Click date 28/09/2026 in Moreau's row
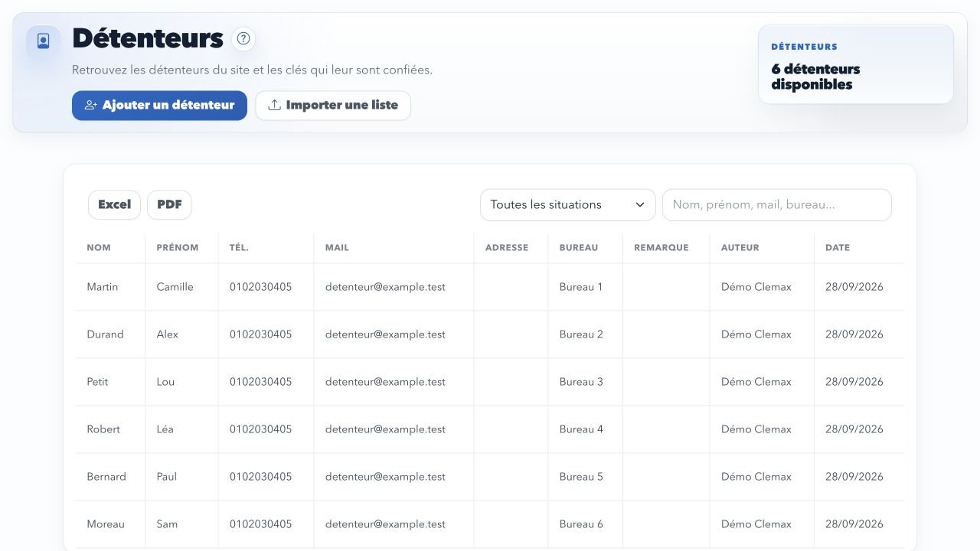The image size is (980, 551). point(854,524)
